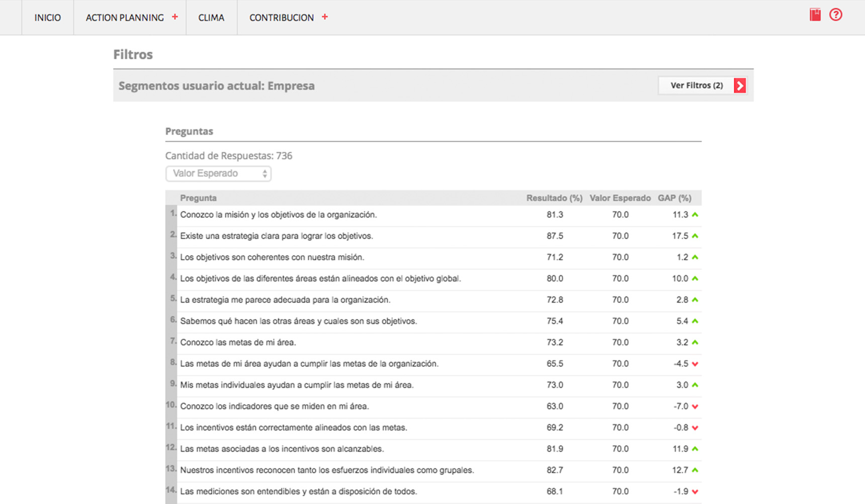865x504 pixels.
Task: Click green up arrow for GAP 17.5
Action: [x=695, y=236]
